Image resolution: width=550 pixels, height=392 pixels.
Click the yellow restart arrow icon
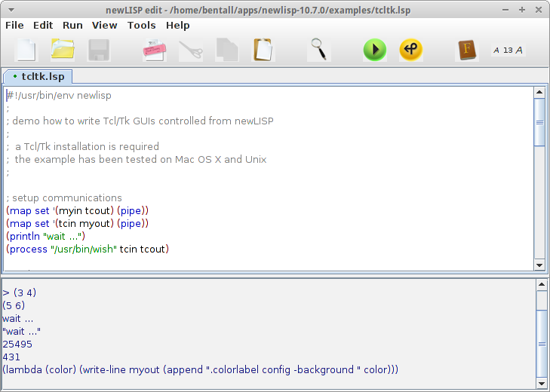(410, 51)
